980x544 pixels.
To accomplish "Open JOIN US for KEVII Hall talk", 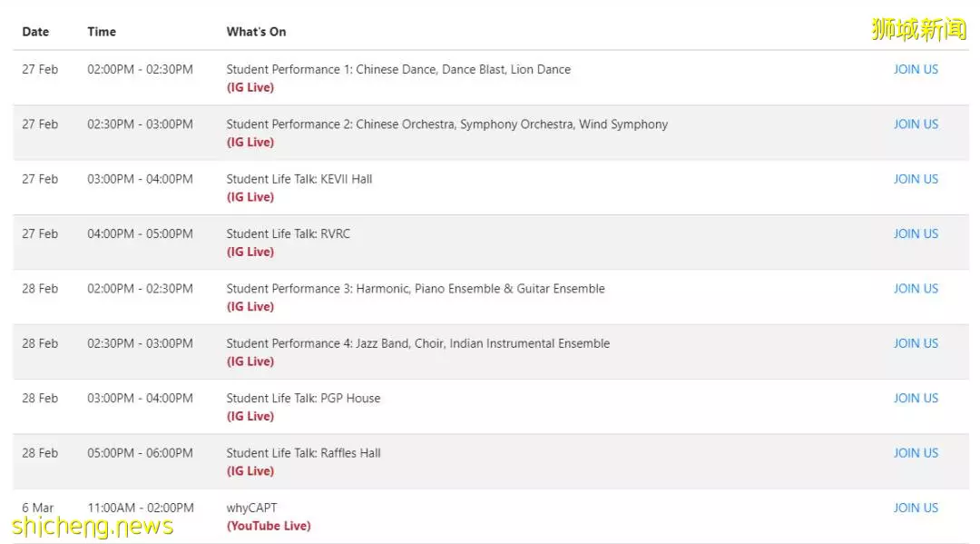I will [916, 179].
